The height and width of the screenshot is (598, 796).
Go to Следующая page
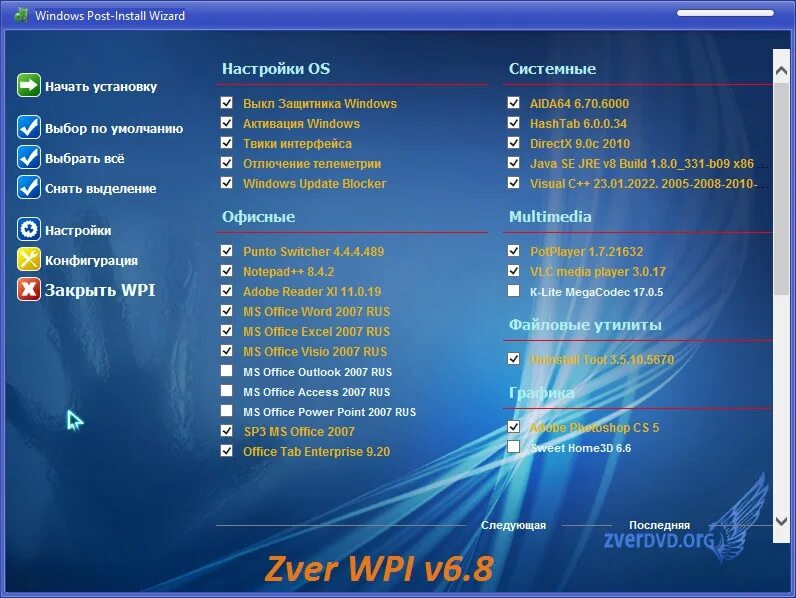513,525
